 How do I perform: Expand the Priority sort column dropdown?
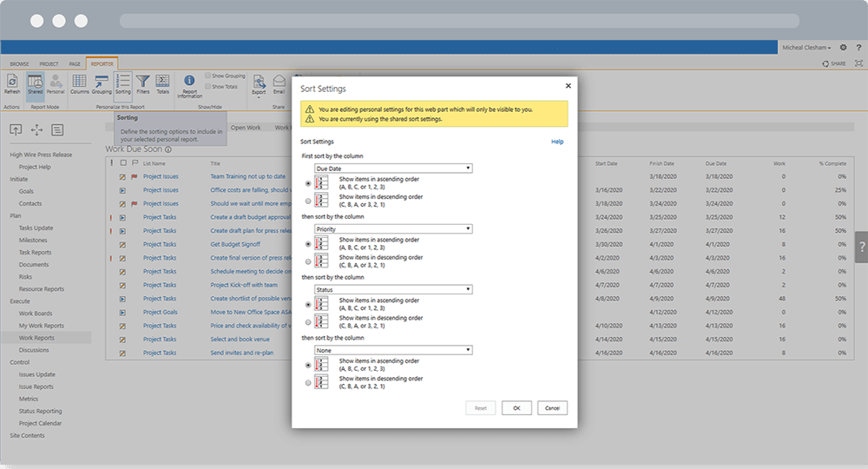(x=393, y=229)
